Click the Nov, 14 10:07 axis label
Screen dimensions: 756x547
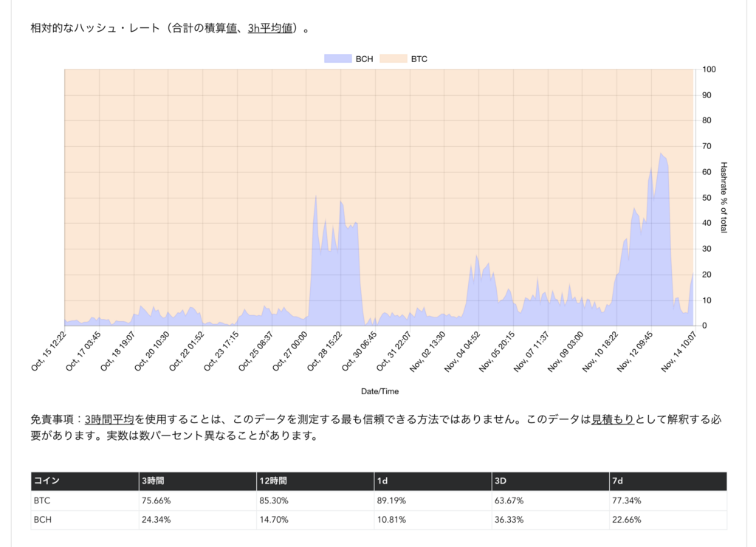pyautogui.click(x=679, y=351)
